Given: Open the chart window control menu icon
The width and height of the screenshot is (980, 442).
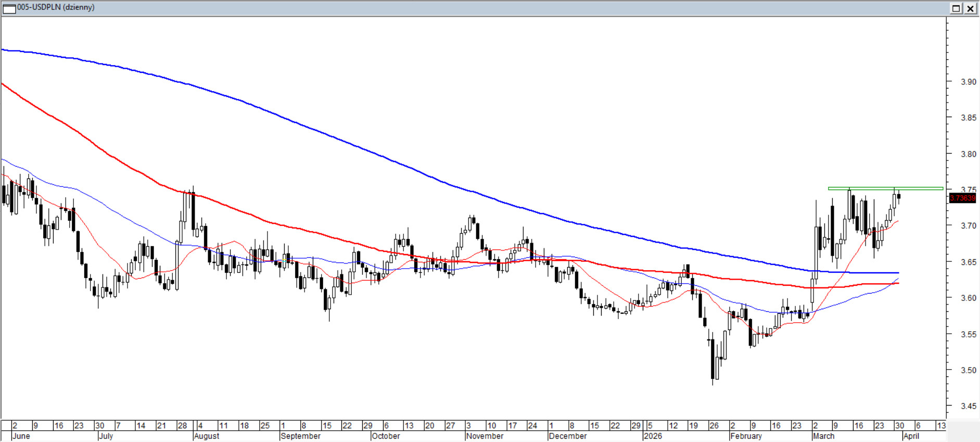Looking at the screenshot, I should click(x=9, y=8).
